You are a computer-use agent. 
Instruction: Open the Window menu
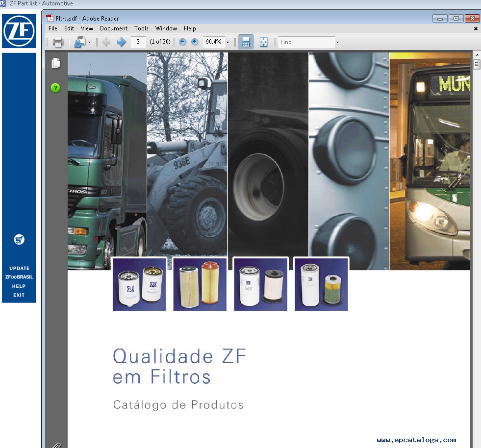tap(166, 28)
